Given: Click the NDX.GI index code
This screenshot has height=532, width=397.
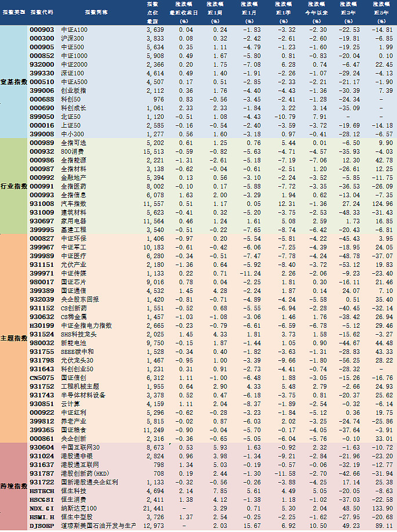Looking at the screenshot, I should click(42, 508).
